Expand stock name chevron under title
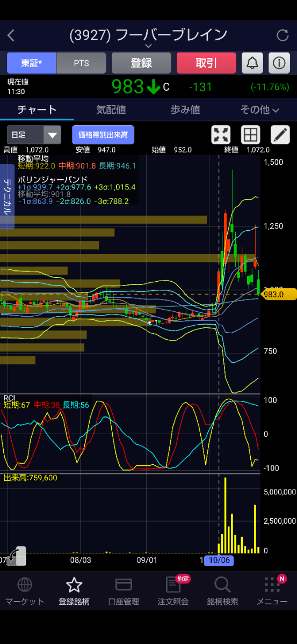Screen dimensions: 297x644 pos(149,47)
